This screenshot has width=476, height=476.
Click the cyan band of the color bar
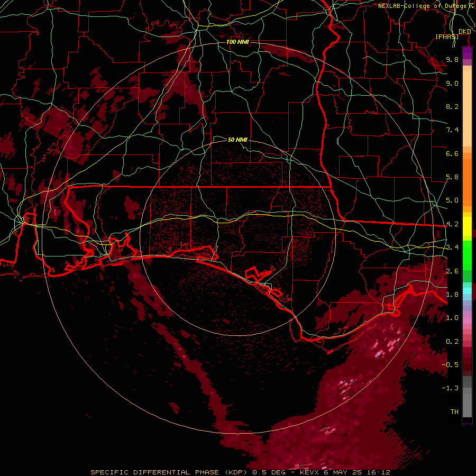467,291
